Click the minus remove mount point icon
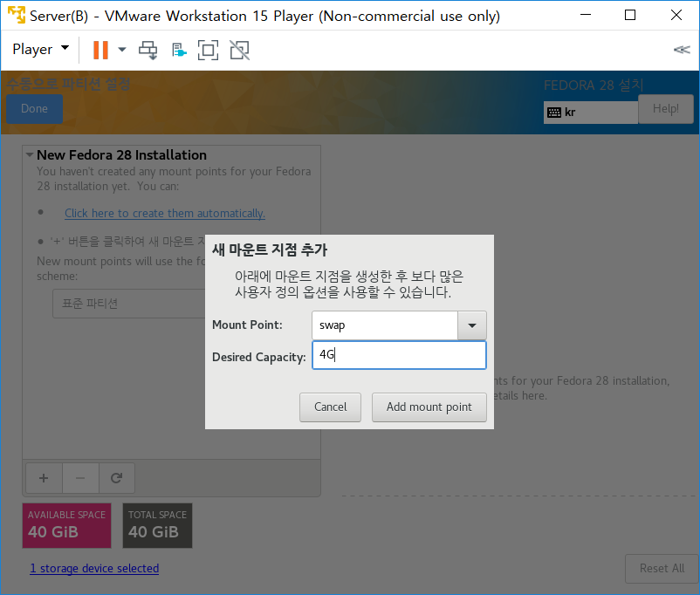The width and height of the screenshot is (700, 595). pyautogui.click(x=80, y=478)
